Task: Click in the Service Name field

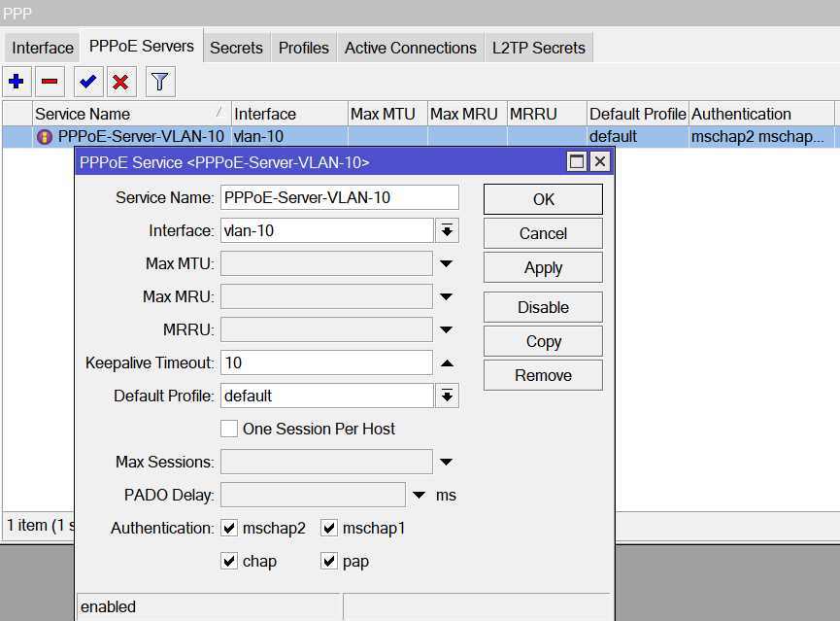Action: coord(339,197)
